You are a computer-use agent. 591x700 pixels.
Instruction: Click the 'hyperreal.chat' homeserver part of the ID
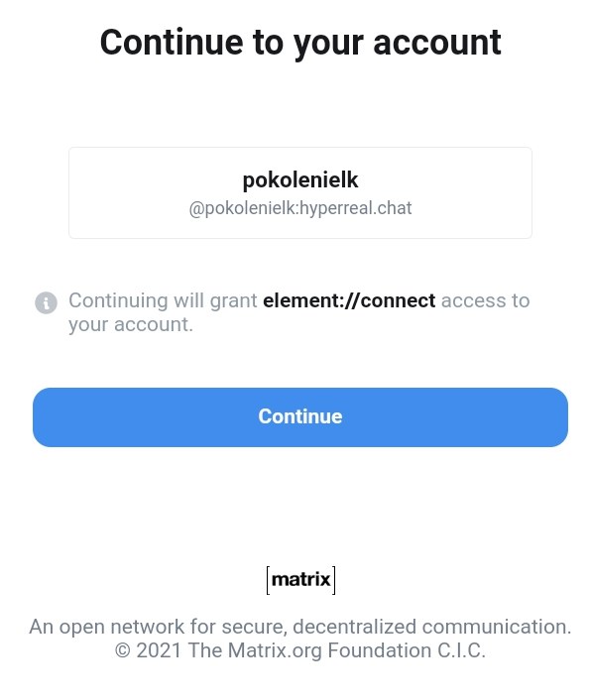point(356,208)
